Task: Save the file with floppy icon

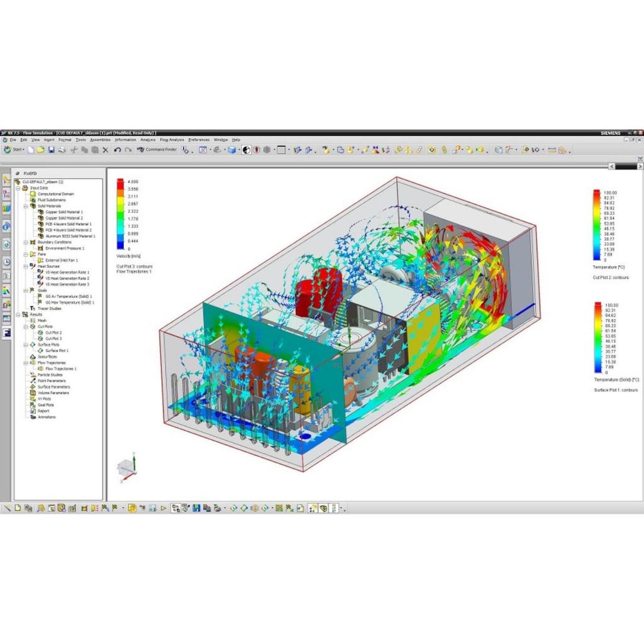Action: pyautogui.click(x=51, y=150)
